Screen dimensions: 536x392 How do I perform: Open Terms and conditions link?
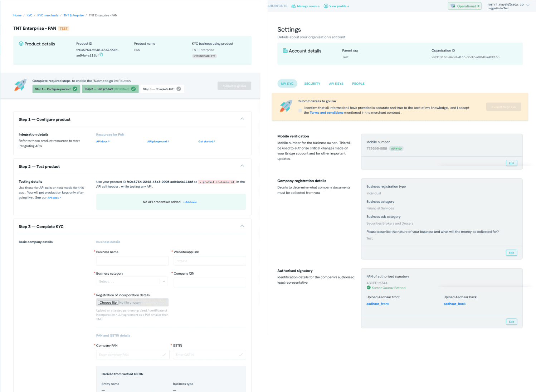coord(326,113)
